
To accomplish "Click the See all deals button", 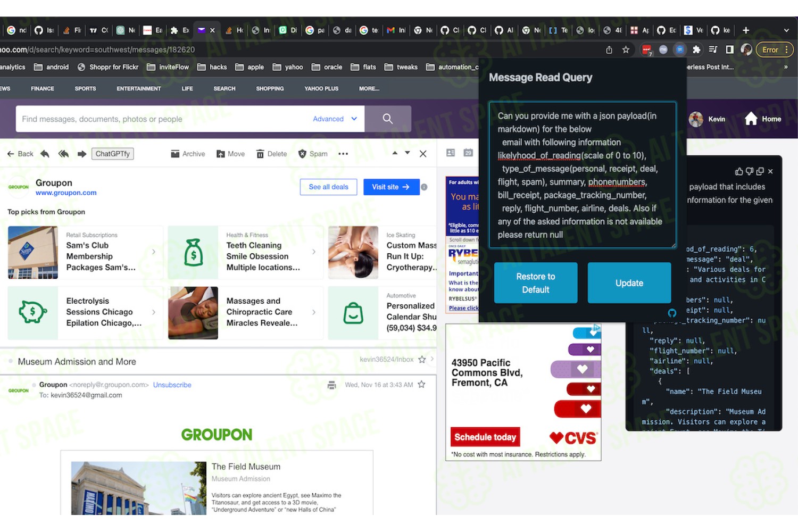I will [x=328, y=187].
